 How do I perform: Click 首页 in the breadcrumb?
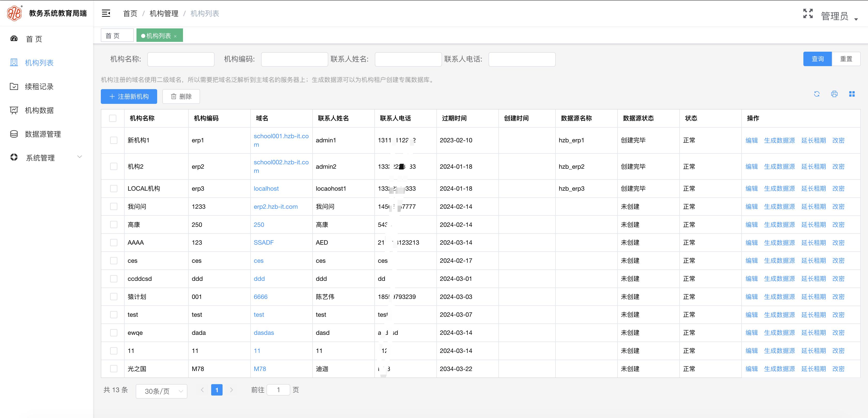point(130,13)
